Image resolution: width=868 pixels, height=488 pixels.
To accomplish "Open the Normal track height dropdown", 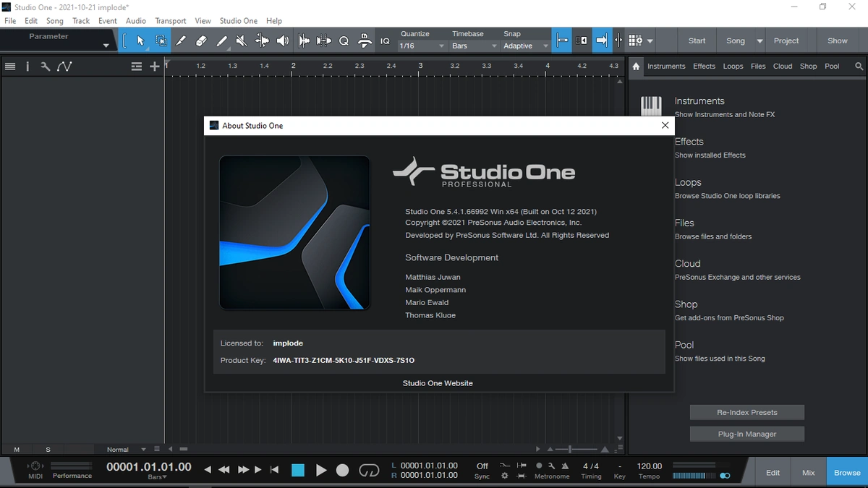I will (126, 450).
